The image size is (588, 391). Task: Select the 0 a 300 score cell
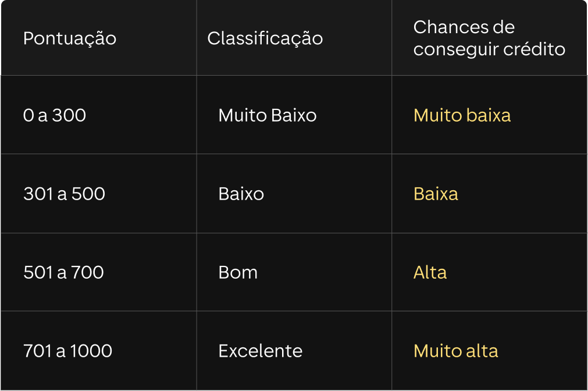coord(55,115)
